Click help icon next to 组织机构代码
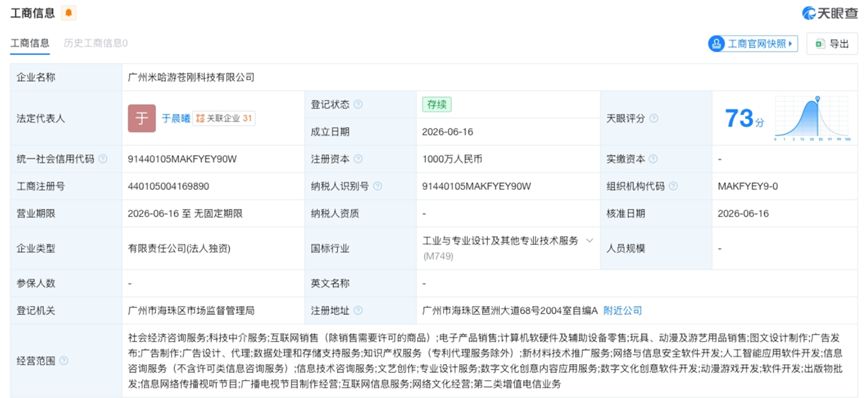Screen dimensions: 865x398 click(673, 186)
